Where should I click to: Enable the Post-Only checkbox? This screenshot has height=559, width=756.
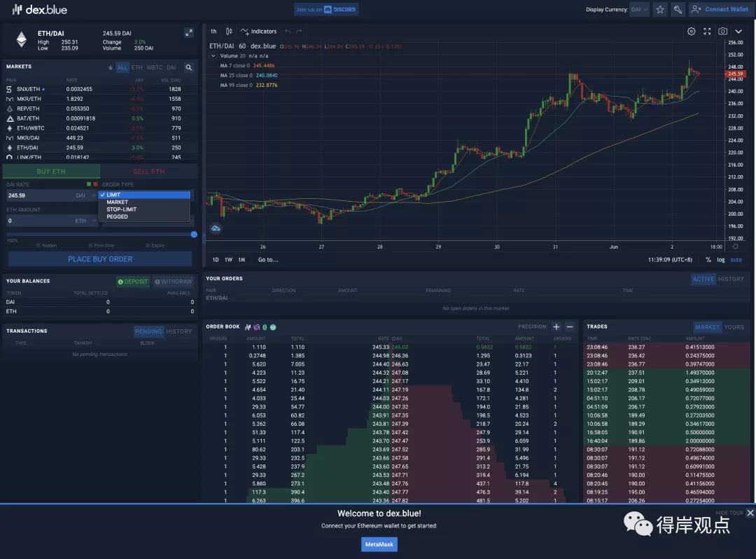click(90, 245)
